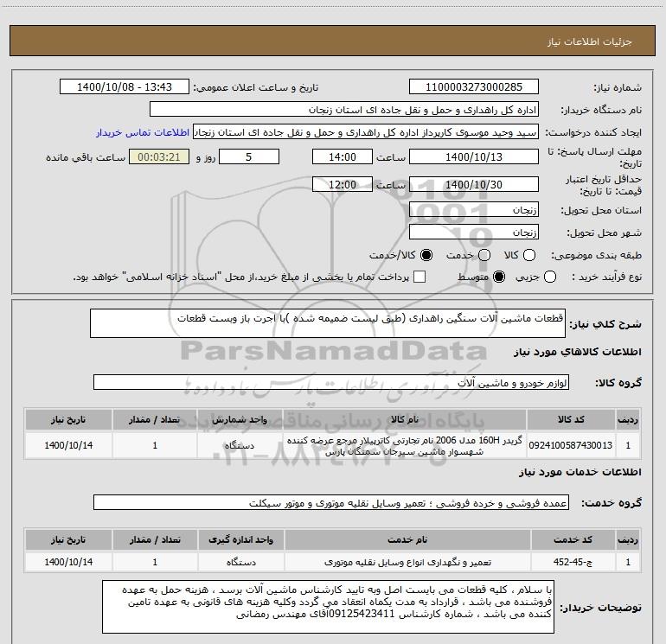666x644 pixels.
Task: Click the کد کالا column header
Action: click(x=571, y=420)
